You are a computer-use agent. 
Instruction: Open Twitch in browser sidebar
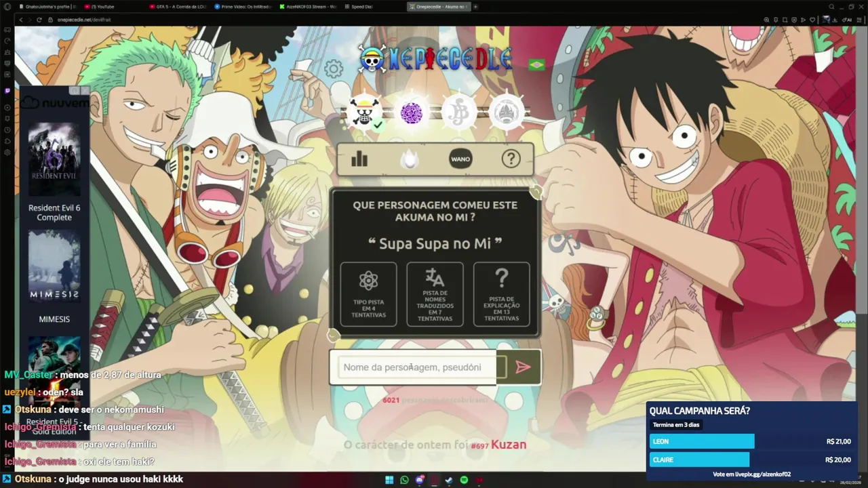[x=7, y=91]
